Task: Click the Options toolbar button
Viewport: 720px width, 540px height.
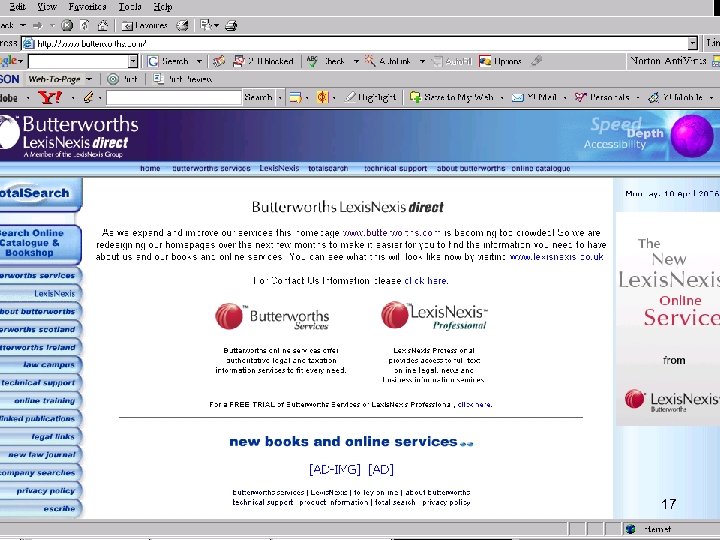Action: [501, 61]
